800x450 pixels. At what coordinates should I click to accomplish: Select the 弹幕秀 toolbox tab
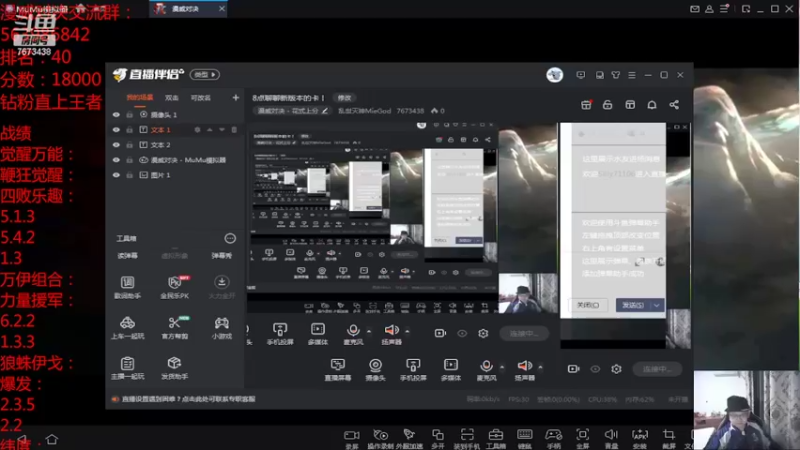pyautogui.click(x=221, y=256)
